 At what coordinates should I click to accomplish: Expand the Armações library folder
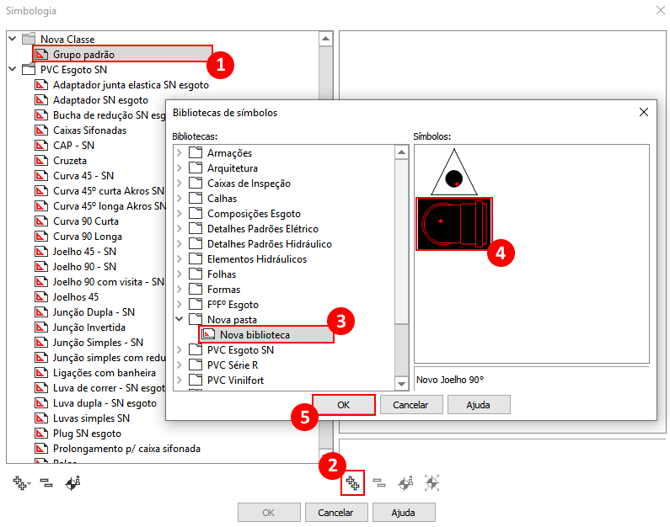180,153
